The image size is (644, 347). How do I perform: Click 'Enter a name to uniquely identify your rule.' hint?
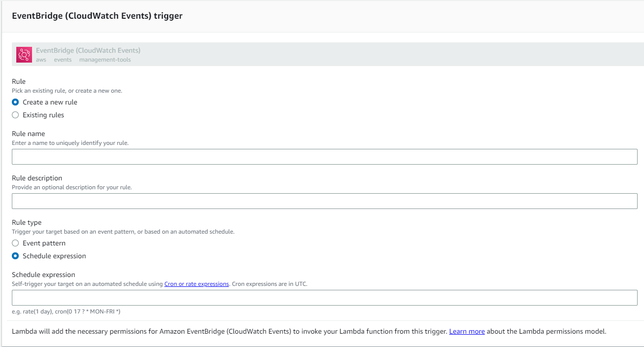tap(70, 143)
